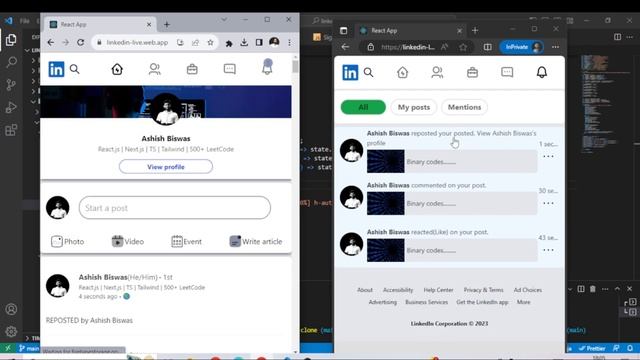Click LinkedIn logo in Edge window
Viewport: 640px width, 360px height.
click(x=350, y=73)
